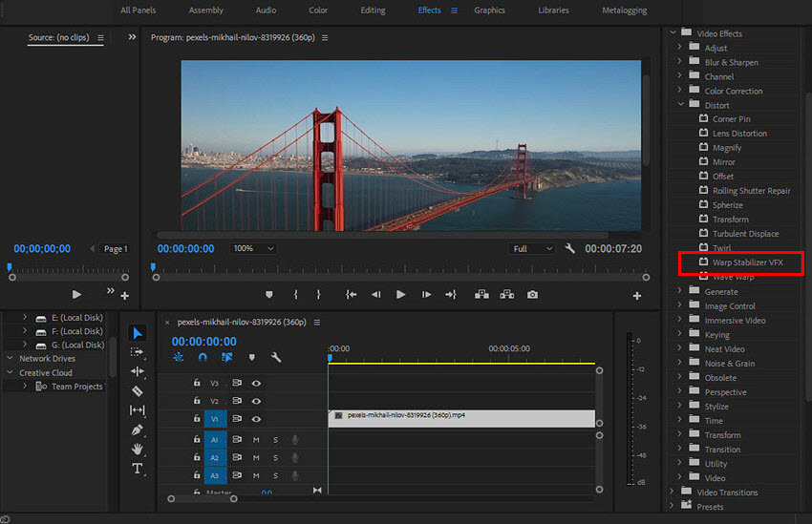
Task: Lock video track V3
Action: click(197, 383)
